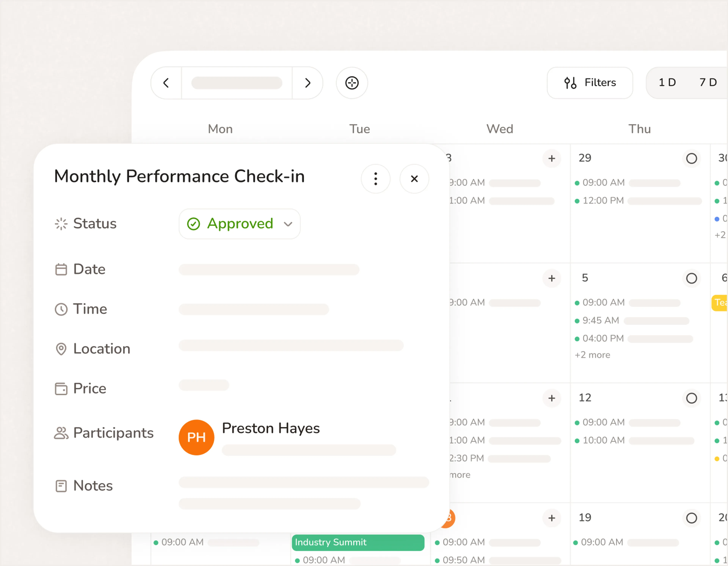
Task: Switch to 7 D view
Action: click(x=708, y=83)
